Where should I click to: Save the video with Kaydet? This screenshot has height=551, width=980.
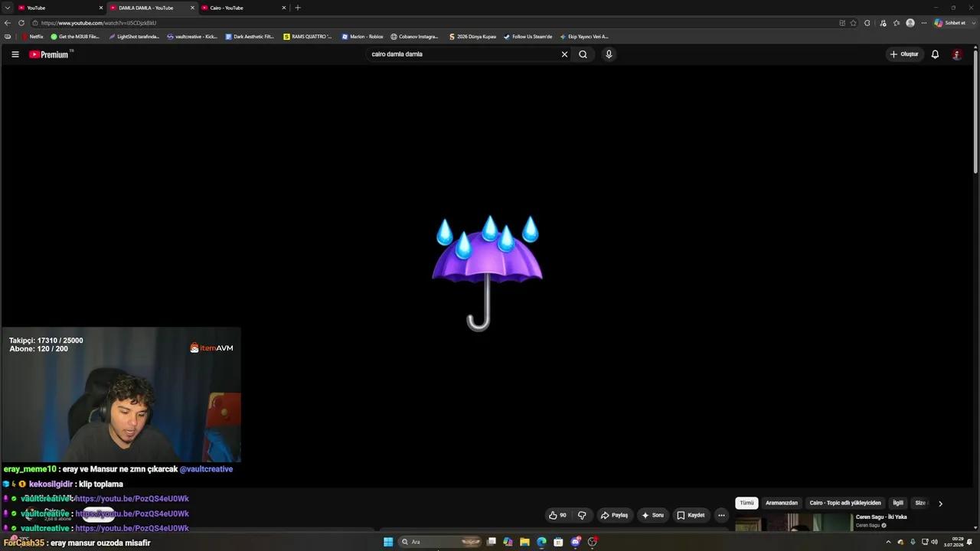click(x=691, y=515)
